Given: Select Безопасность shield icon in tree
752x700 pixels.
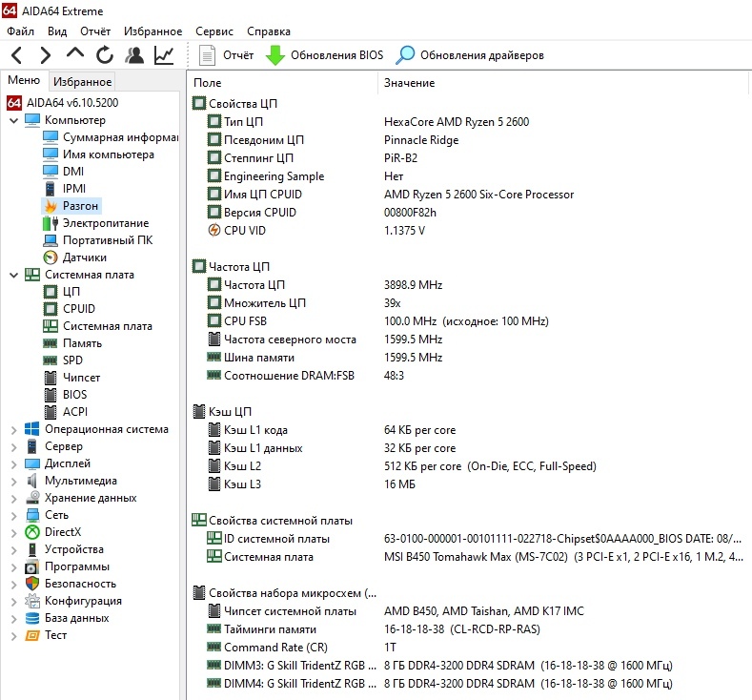Looking at the screenshot, I should 32,584.
